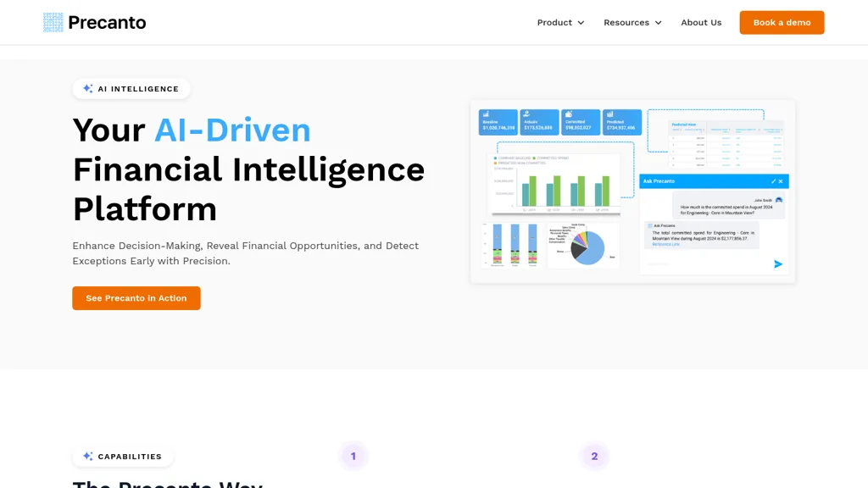Click the Reference Link in the chat reply
868x488 pixels.
tap(665, 244)
